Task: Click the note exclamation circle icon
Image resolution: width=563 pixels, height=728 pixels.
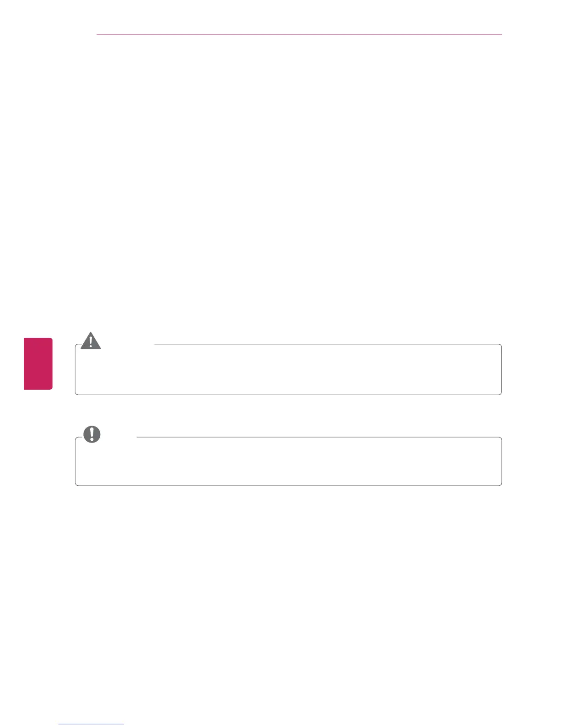Action: click(92, 434)
